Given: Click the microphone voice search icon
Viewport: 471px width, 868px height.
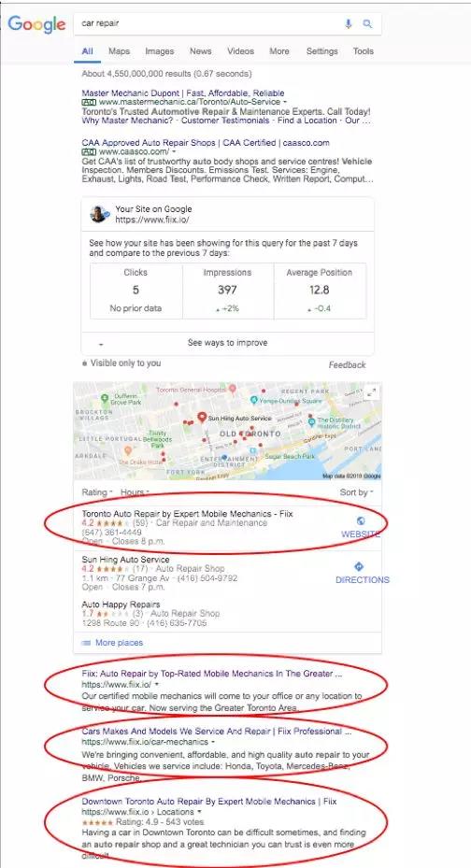Looking at the screenshot, I should click(x=349, y=23).
